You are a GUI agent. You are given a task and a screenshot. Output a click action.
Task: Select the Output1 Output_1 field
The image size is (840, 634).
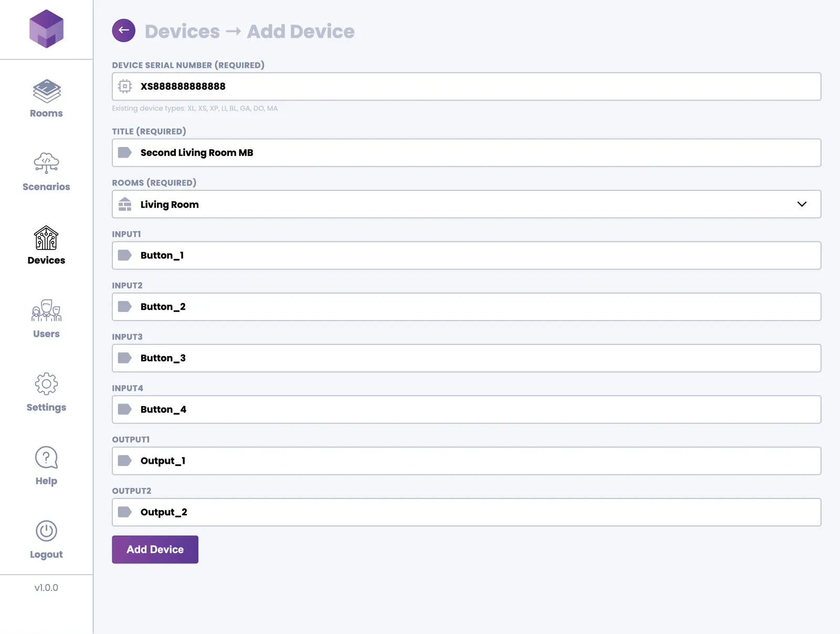(x=472, y=461)
